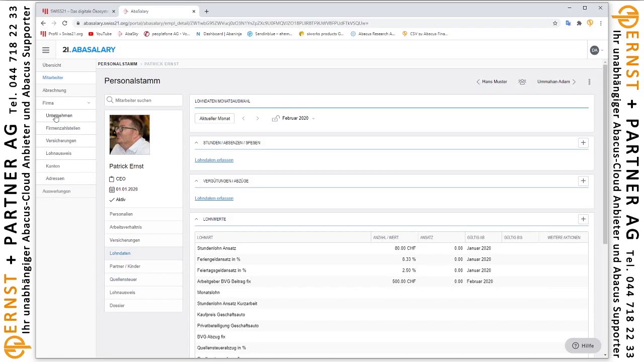Open the three-dot options menu
Image resolution: width=644 pixels, height=362 pixels.
pyautogui.click(x=589, y=81)
